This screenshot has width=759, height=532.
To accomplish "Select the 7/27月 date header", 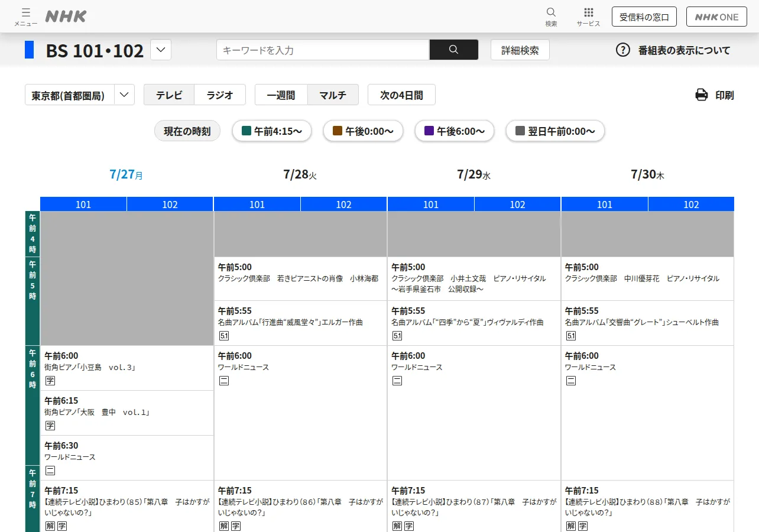I will pyautogui.click(x=126, y=174).
